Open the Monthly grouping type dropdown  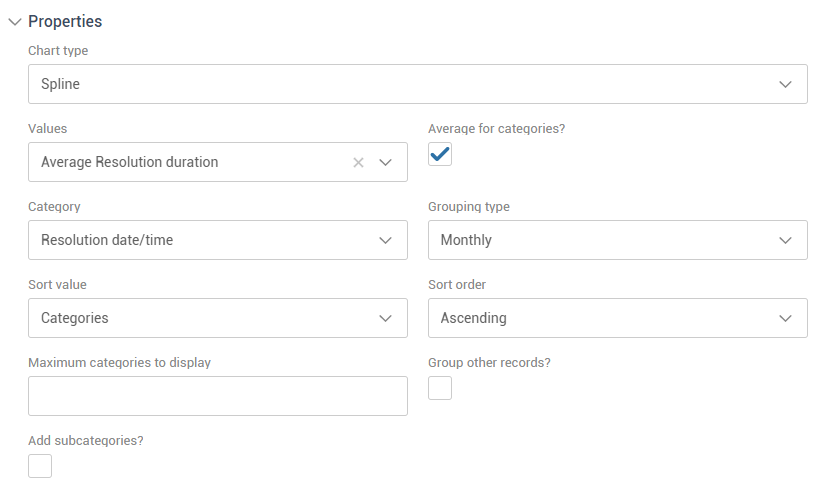pyautogui.click(x=600, y=240)
